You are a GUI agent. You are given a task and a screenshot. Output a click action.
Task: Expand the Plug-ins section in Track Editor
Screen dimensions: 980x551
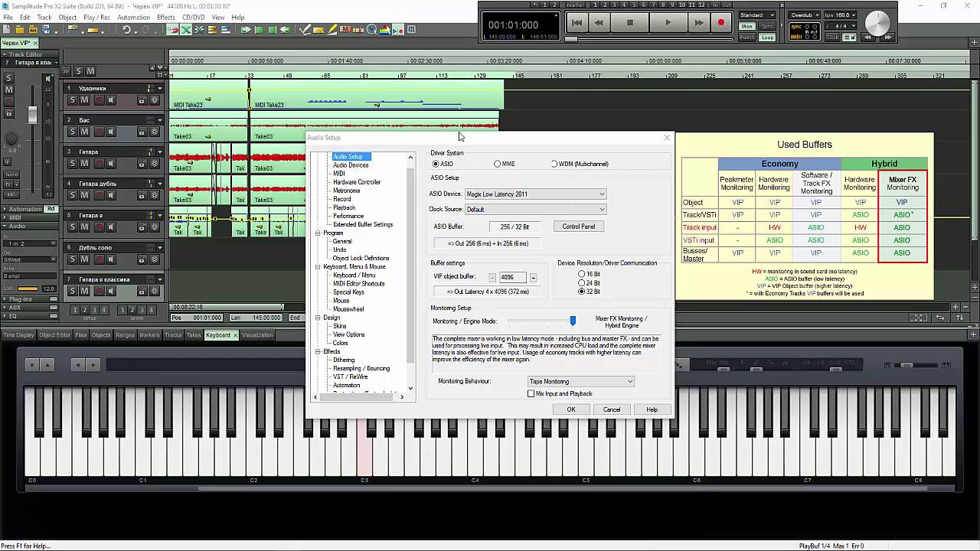tap(5, 299)
